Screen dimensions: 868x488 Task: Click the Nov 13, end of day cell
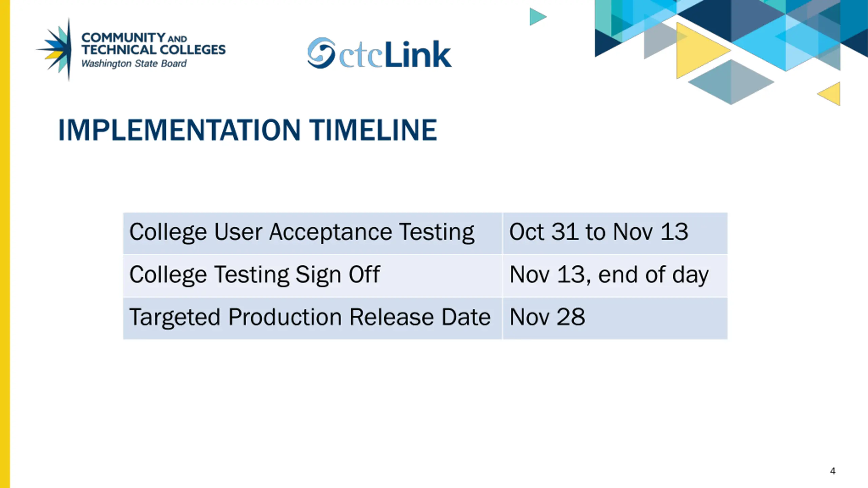[x=615, y=276]
